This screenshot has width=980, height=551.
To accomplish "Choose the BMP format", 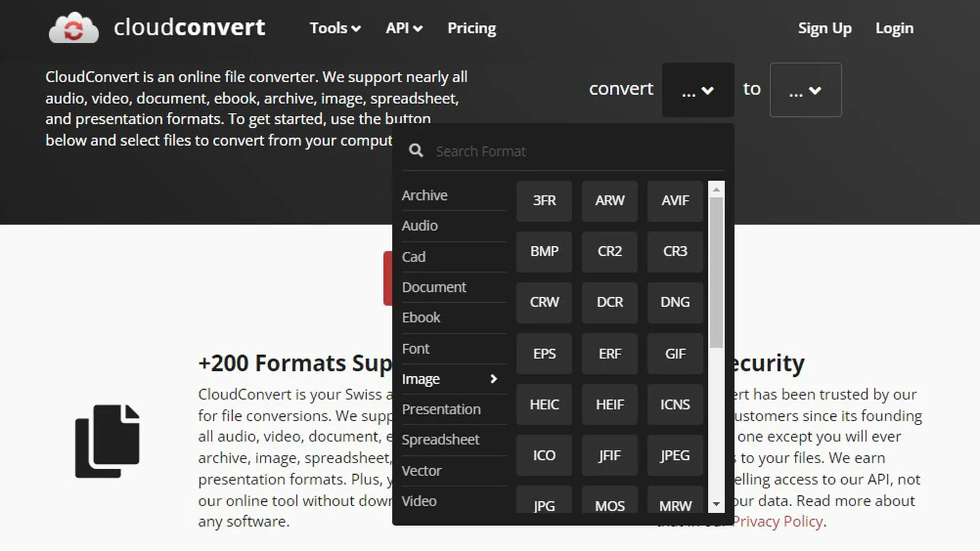I will pyautogui.click(x=544, y=252).
